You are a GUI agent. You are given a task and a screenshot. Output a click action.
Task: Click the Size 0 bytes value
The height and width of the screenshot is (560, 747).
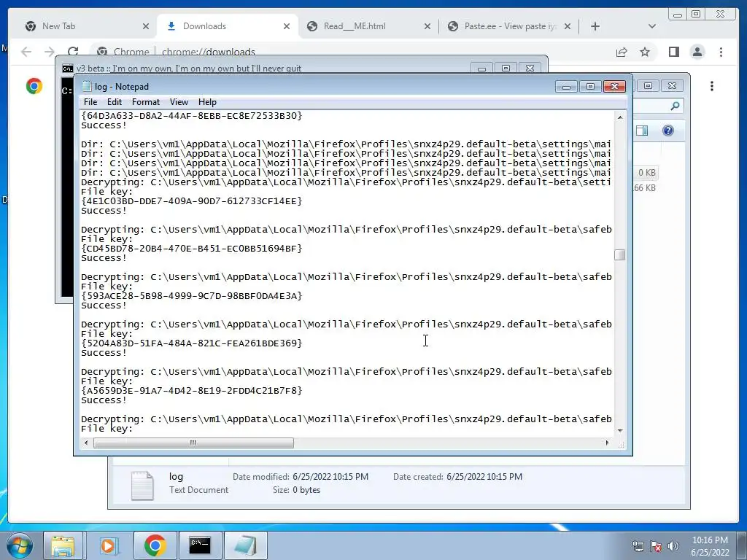[x=306, y=490]
